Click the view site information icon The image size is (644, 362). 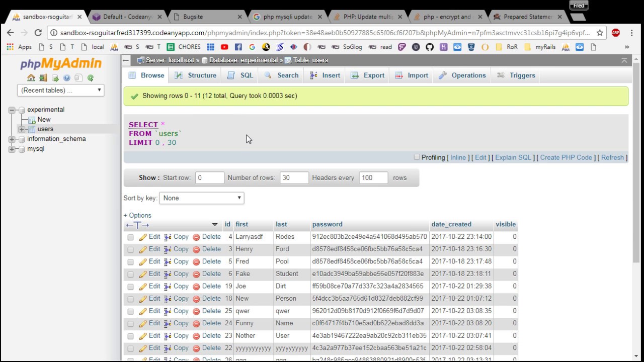pyautogui.click(x=53, y=33)
